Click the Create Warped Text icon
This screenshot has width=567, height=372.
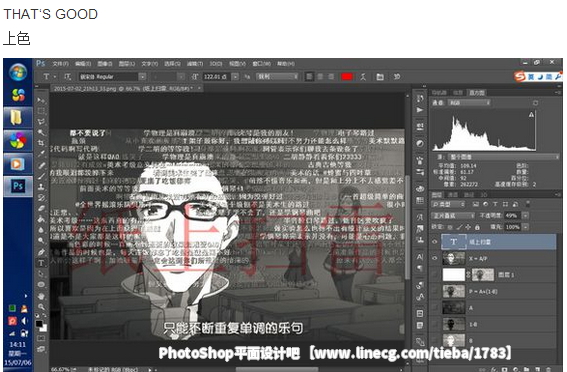(363, 77)
